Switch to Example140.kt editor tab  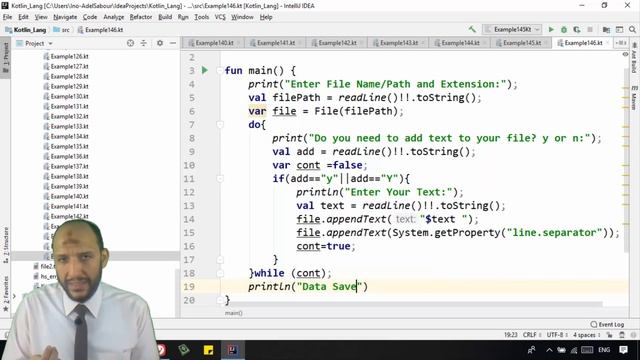click(213, 43)
